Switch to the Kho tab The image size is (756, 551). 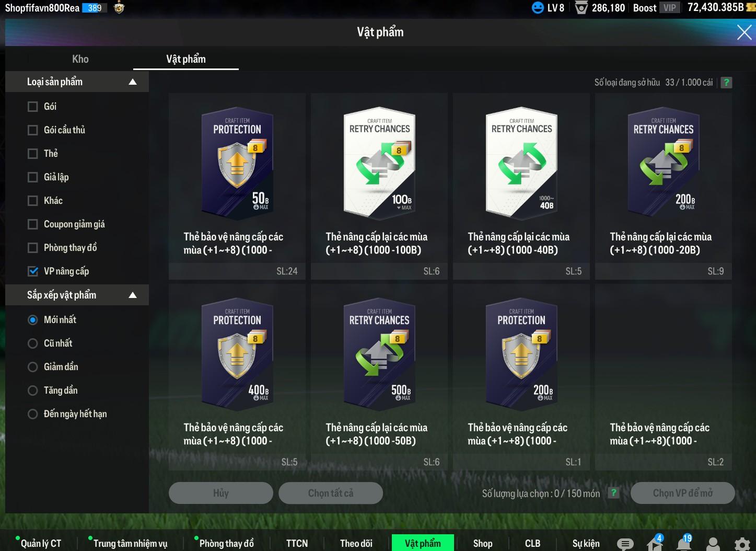(80, 59)
